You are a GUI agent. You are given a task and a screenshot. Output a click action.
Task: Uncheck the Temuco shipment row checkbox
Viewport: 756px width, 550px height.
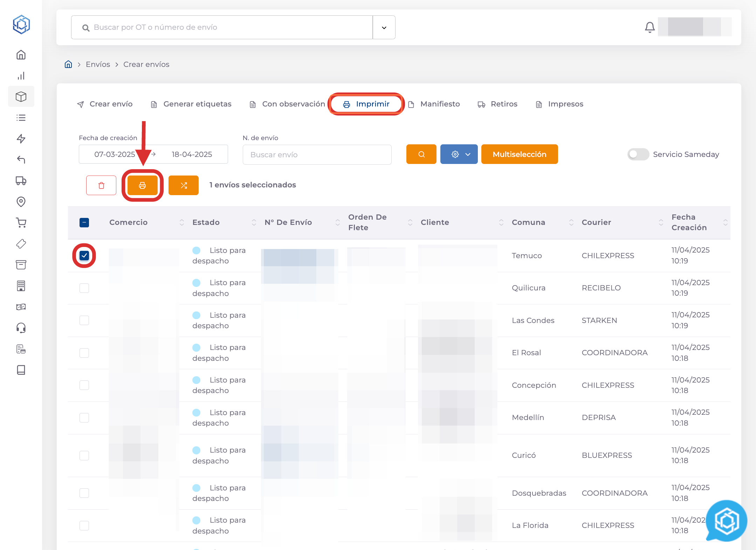84,255
